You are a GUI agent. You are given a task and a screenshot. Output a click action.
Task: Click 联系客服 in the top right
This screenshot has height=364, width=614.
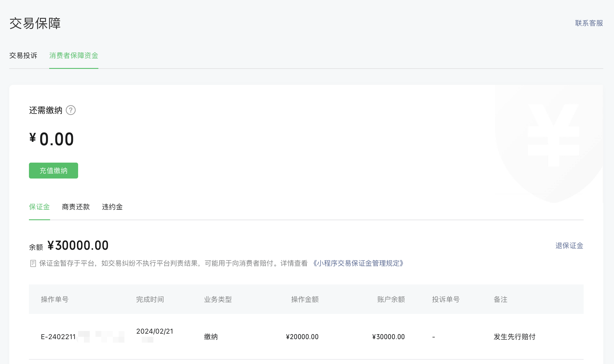tap(589, 23)
